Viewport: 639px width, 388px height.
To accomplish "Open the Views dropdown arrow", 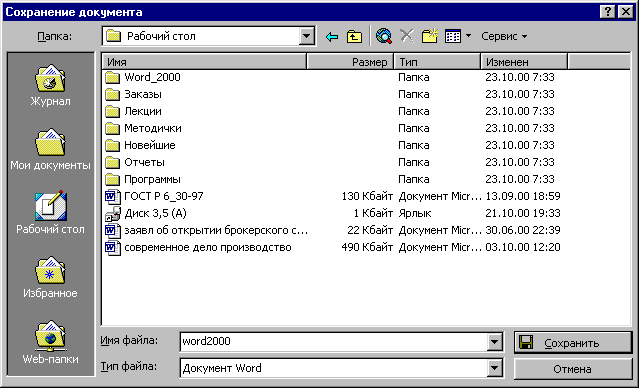I will (x=468, y=36).
